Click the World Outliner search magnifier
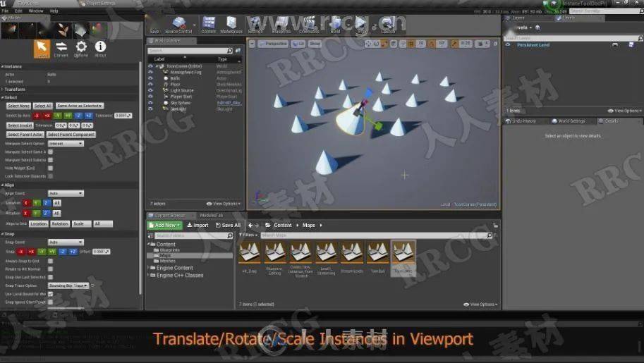 pyautogui.click(x=229, y=51)
